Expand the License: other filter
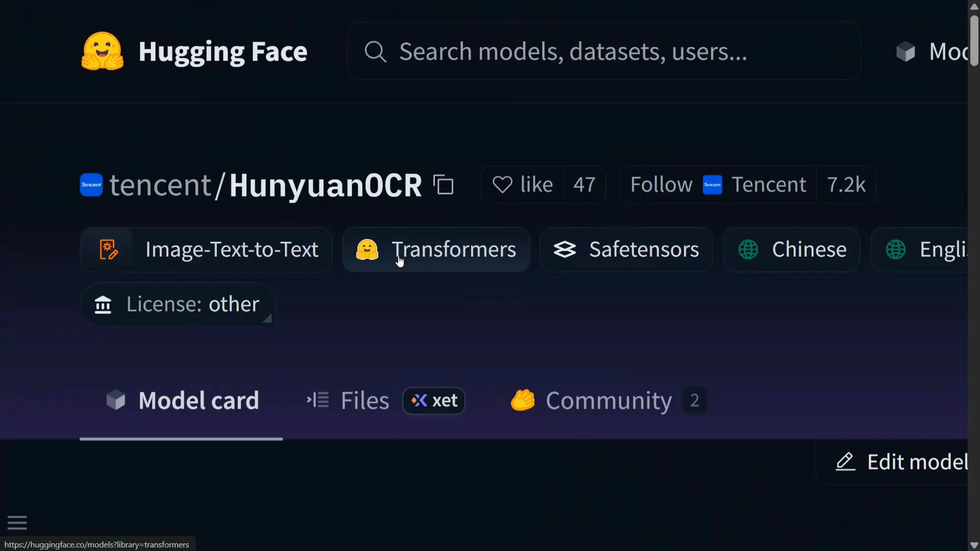 [178, 304]
